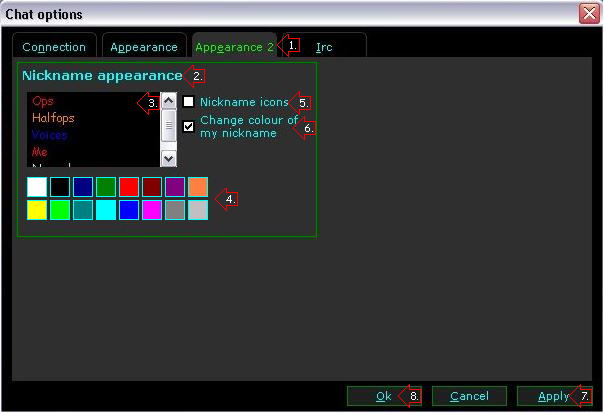Apply the chat option changes
This screenshot has height=413, width=604.
point(554,396)
